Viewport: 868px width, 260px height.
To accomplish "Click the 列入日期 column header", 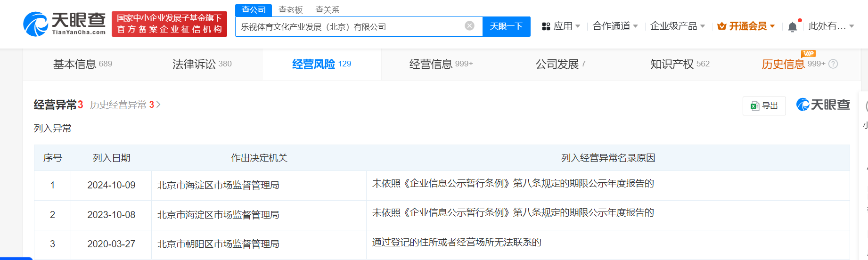I will click(111, 158).
